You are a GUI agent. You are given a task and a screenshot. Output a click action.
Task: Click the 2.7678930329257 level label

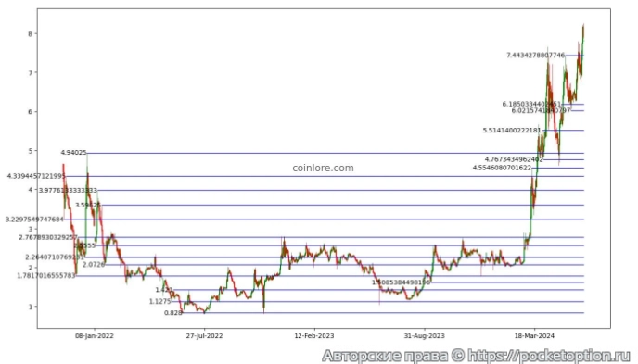click(x=48, y=237)
